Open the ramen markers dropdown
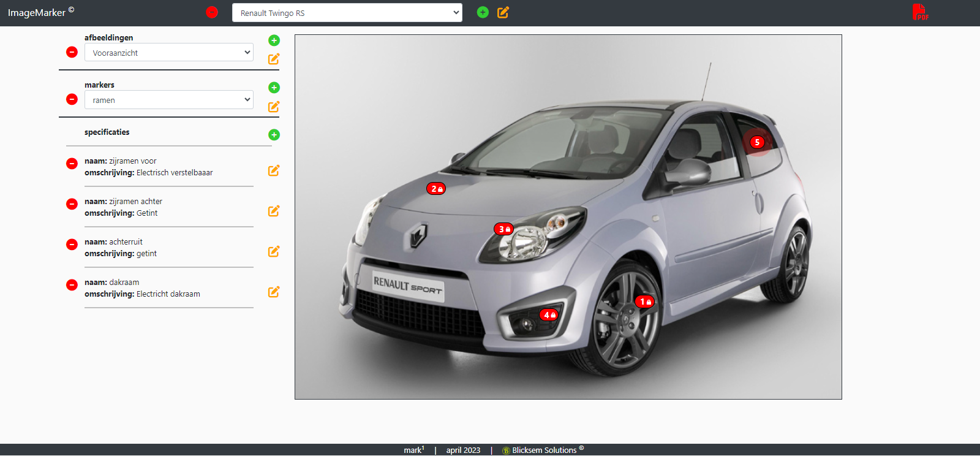 (168, 100)
